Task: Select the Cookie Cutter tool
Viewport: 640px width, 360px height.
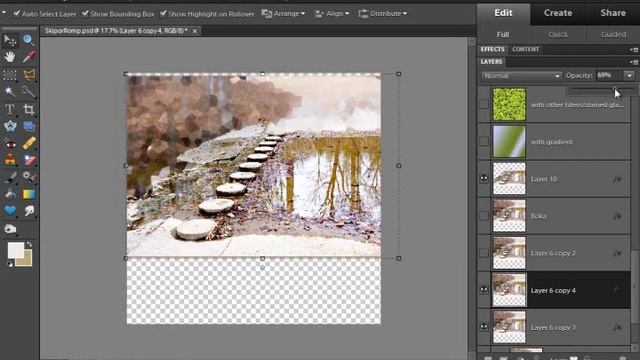Action: point(10,126)
